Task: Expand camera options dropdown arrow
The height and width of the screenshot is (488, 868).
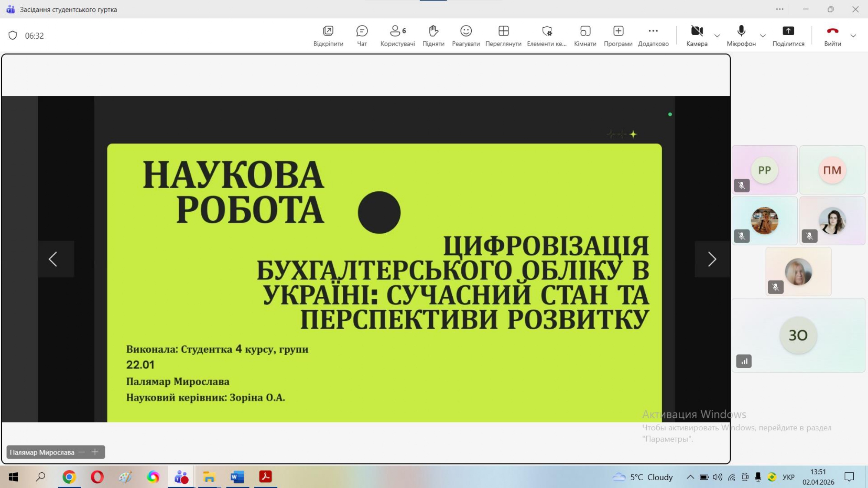Action: click(x=717, y=36)
